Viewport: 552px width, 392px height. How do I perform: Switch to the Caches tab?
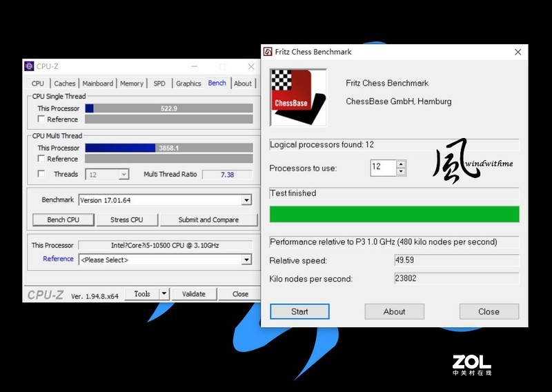pos(64,84)
